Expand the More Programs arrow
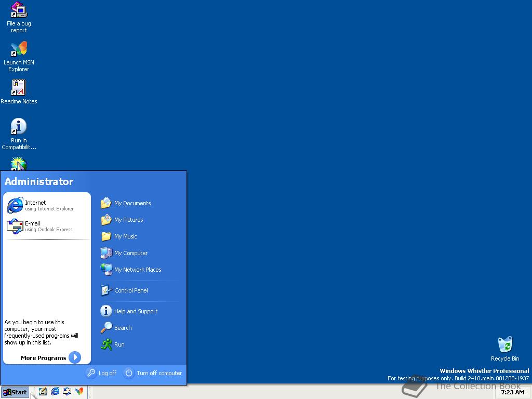 coord(75,357)
